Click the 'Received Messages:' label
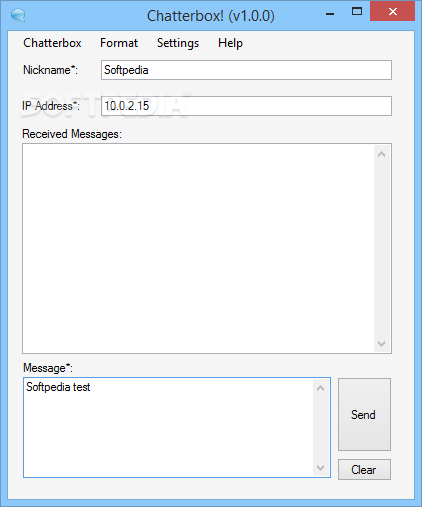The image size is (422, 507). [x=72, y=134]
